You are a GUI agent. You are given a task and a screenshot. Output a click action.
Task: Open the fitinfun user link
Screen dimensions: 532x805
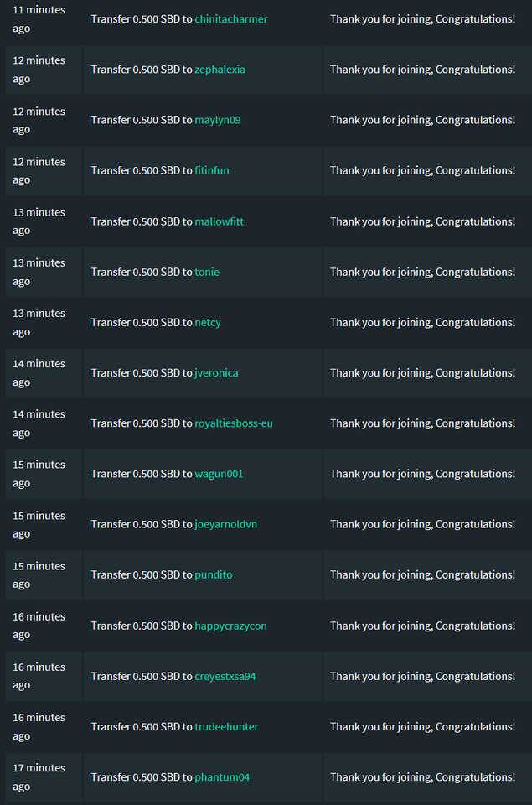click(x=212, y=170)
